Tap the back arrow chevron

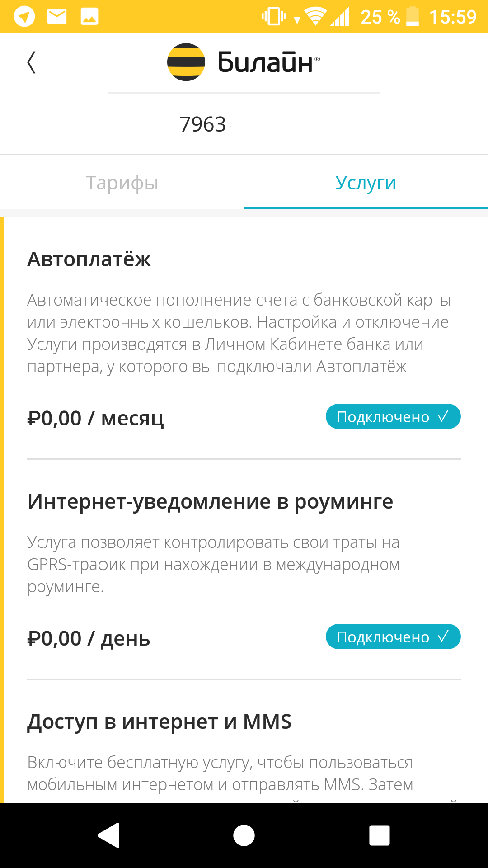(x=31, y=62)
